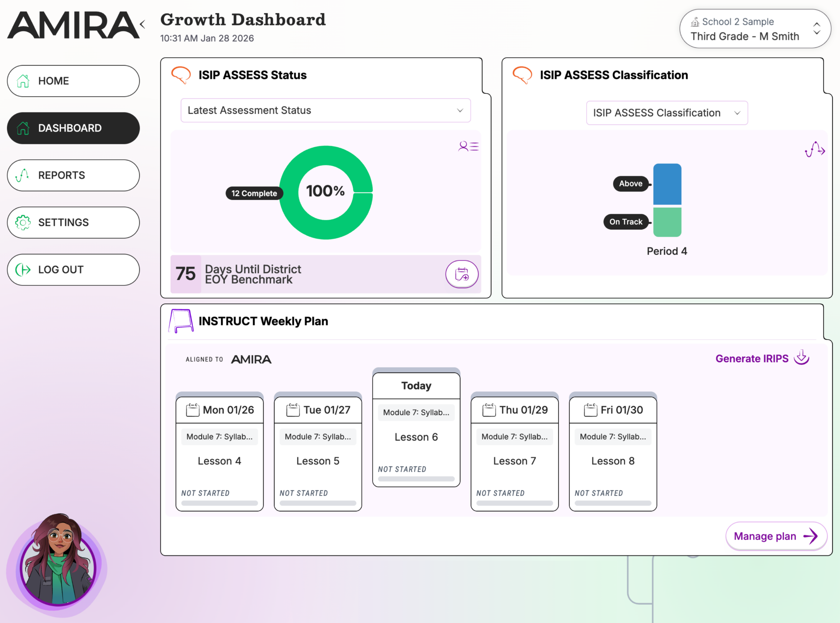
Task: Open the Latest Assessment Status dropdown
Action: (x=325, y=110)
